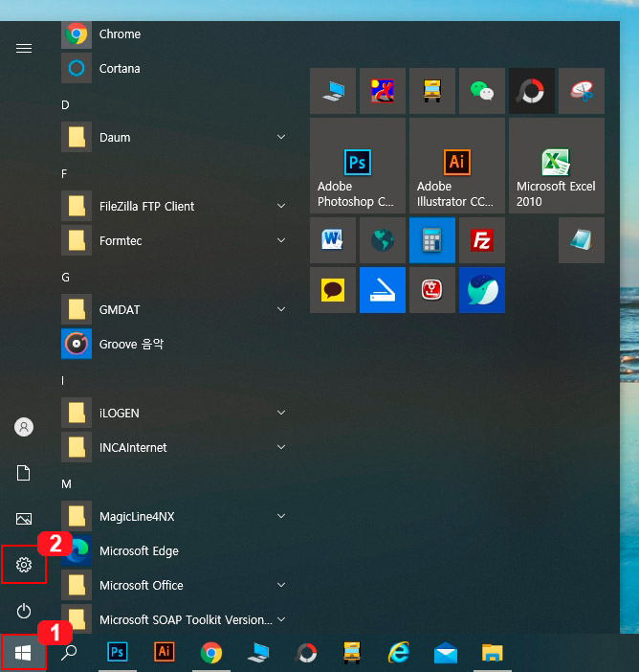639x672 pixels.
Task: Open the Microsoft Excel 2010 tile
Action: click(557, 166)
